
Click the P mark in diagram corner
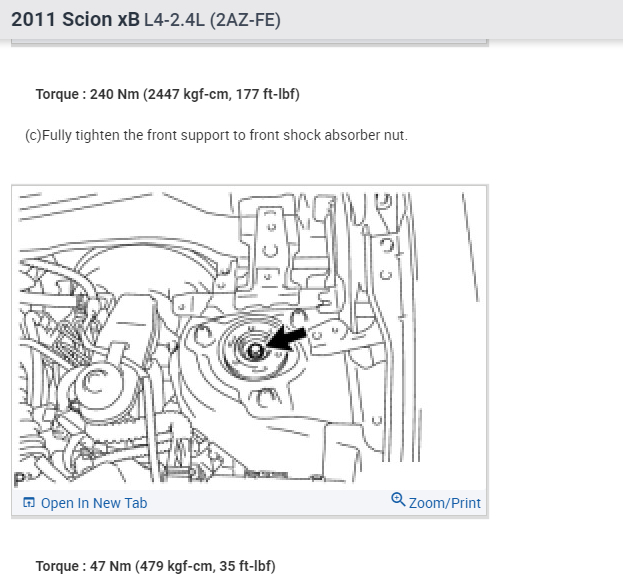(x=19, y=479)
